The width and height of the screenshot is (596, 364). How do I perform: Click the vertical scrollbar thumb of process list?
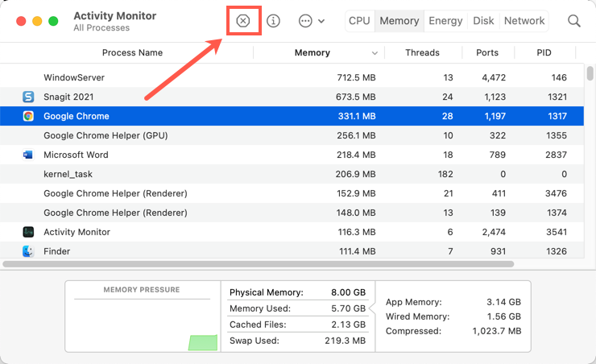pyautogui.click(x=590, y=73)
